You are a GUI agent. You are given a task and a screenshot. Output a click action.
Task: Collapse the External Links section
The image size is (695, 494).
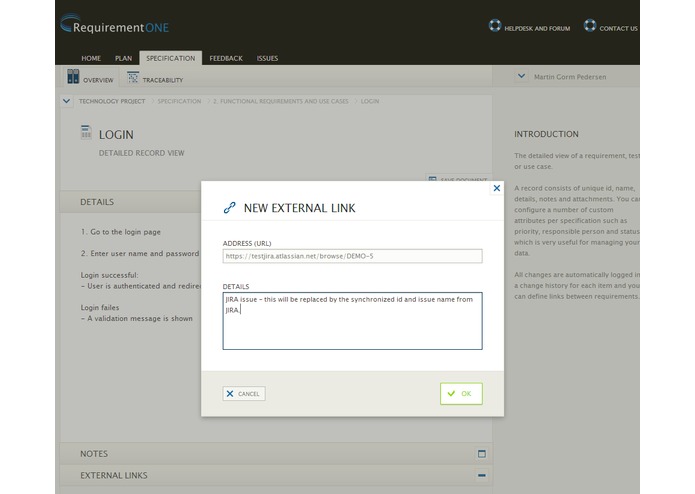[x=482, y=475]
